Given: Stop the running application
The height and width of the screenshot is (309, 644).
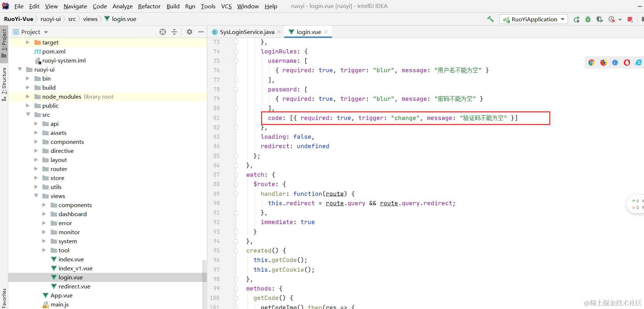Looking at the screenshot, I should (x=630, y=19).
